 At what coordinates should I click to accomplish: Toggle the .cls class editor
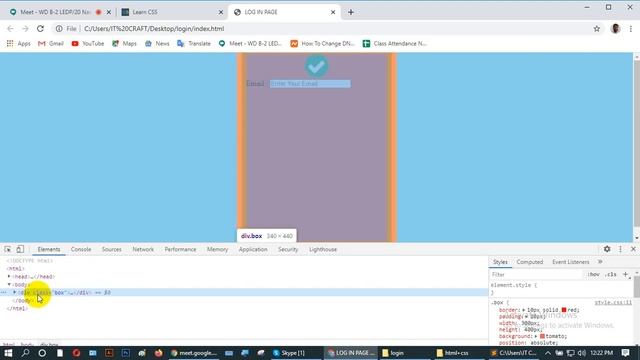pyautogui.click(x=611, y=275)
